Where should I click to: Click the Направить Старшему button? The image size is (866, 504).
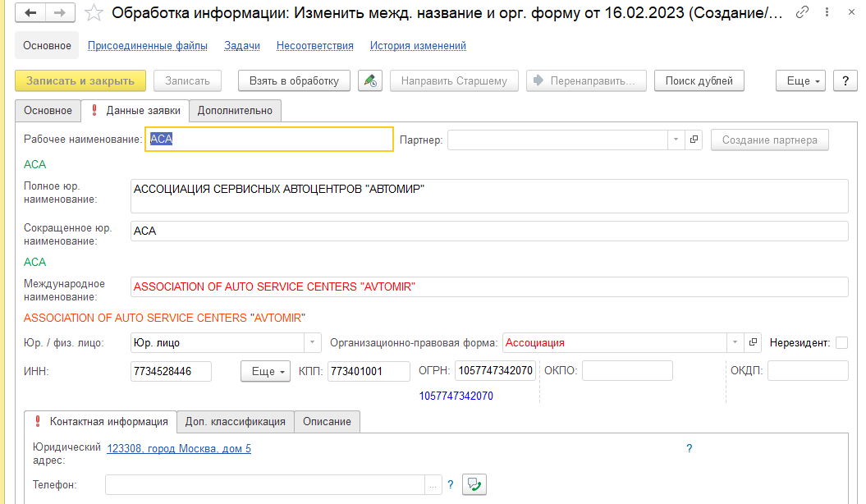pos(454,80)
